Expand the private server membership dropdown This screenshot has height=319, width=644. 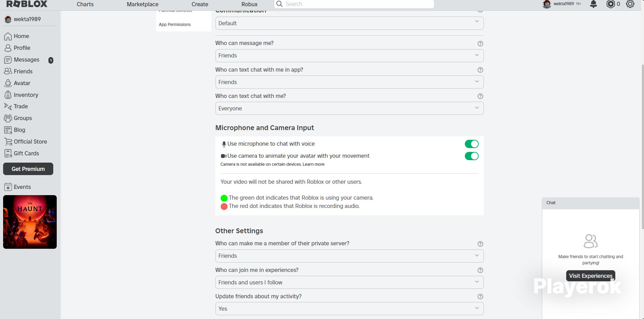pyautogui.click(x=349, y=256)
